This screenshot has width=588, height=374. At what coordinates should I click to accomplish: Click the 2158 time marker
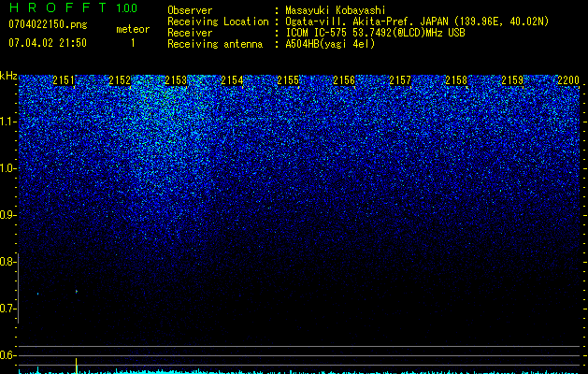[456, 80]
